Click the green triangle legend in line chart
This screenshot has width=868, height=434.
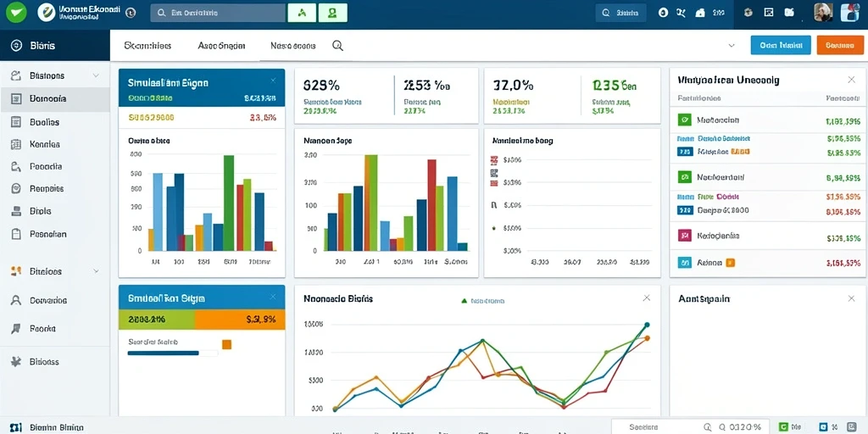[x=465, y=301]
